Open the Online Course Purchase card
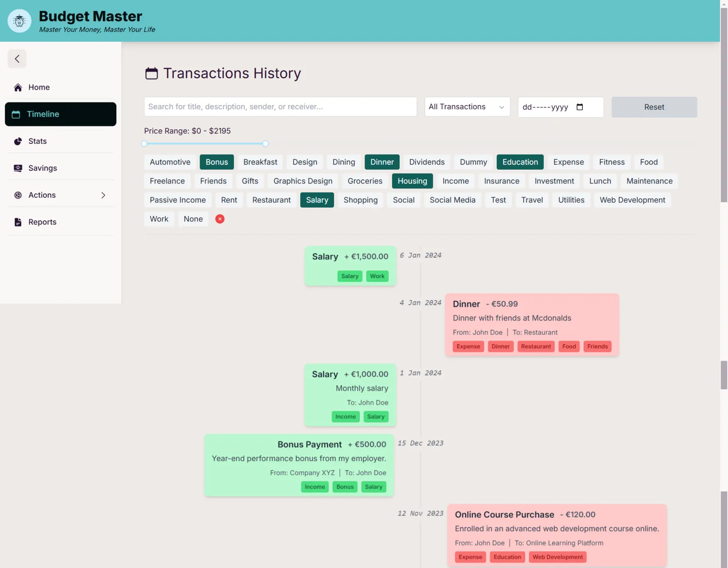 tap(557, 535)
